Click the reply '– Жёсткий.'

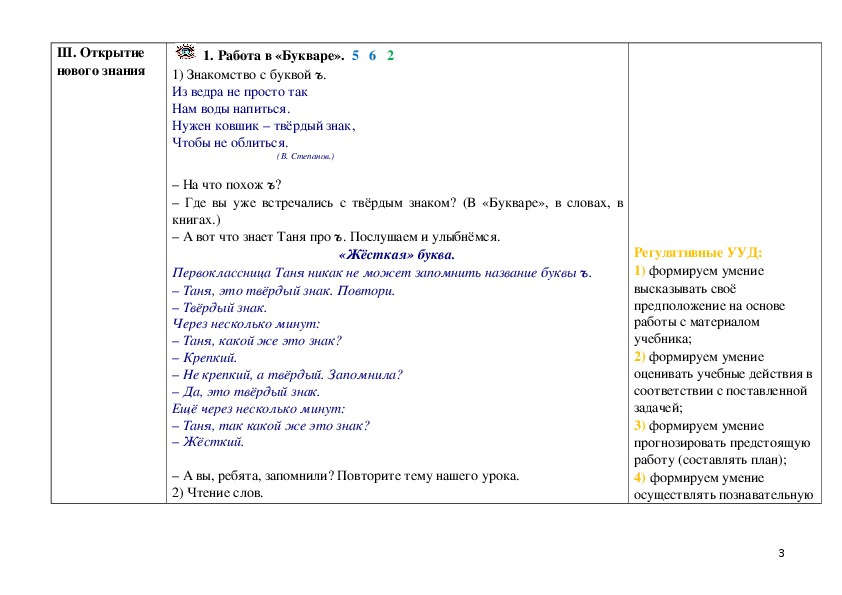[208, 442]
